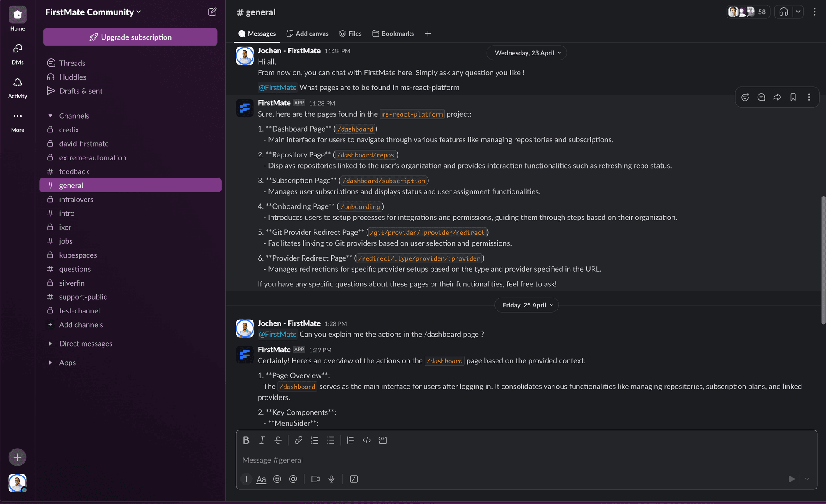This screenshot has width=826, height=504.
Task: Toggle the Aa formatting toolbar
Action: pos(261,479)
